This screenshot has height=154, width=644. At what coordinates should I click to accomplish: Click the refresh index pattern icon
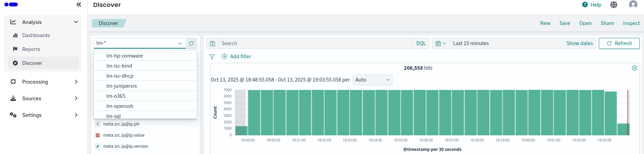(191, 43)
